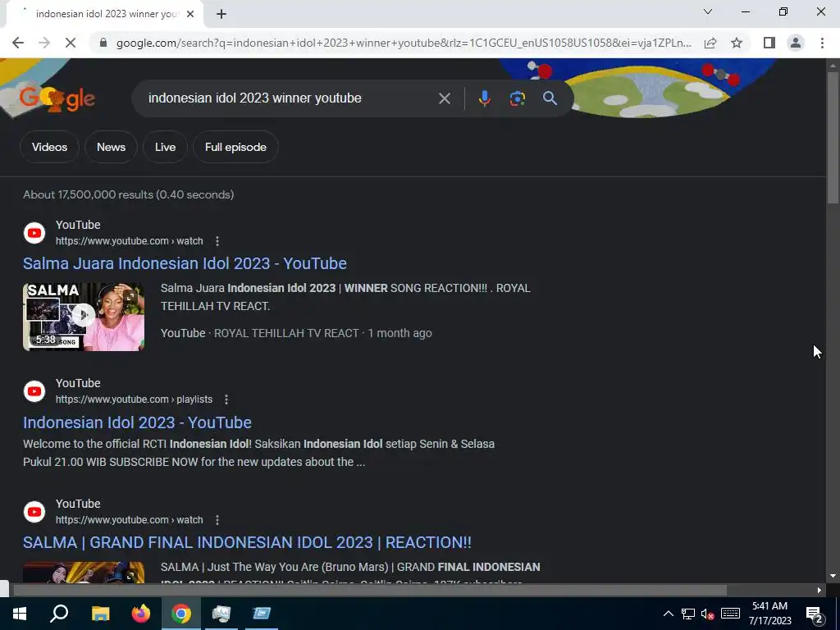Screen dimensions: 840x630
Task: Click ROYAL TEHILLAH TV REACT channel text
Action: (x=286, y=333)
